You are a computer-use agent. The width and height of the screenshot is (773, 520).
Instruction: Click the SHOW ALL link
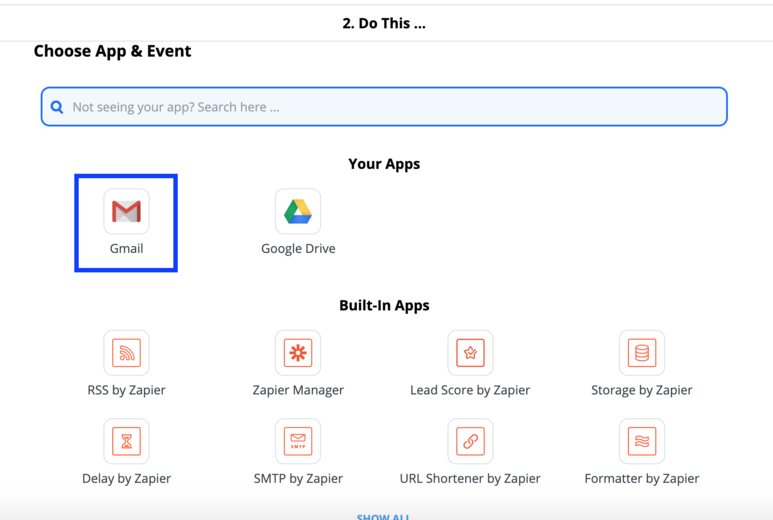[x=383, y=517]
